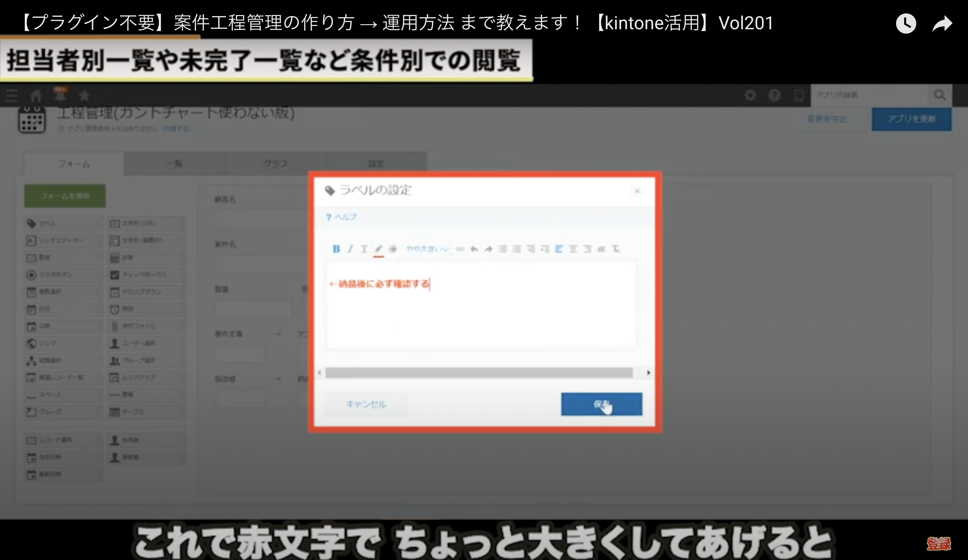This screenshot has width=968, height=560.
Task: Switch to the 一覧 tab
Action: [175, 164]
